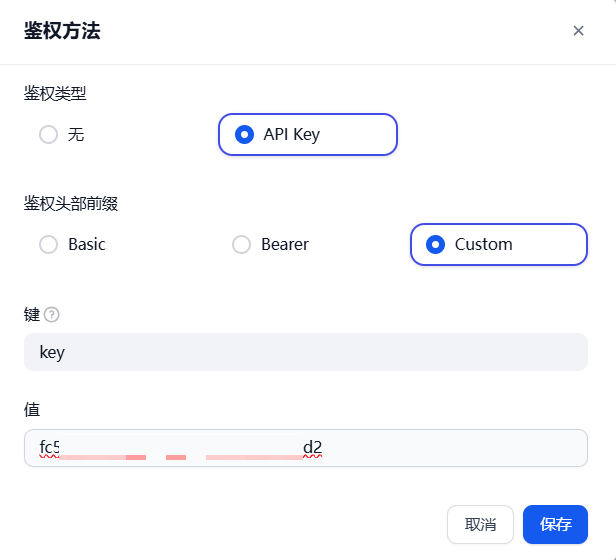Click the "fc5" text starting the value
The height and width of the screenshot is (560, 616).
point(50,447)
